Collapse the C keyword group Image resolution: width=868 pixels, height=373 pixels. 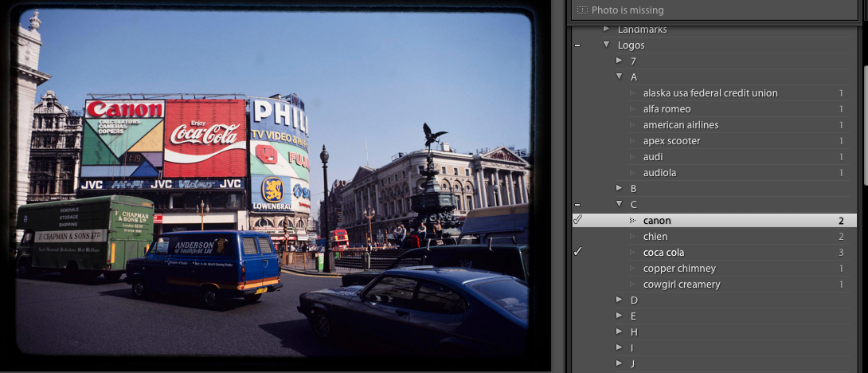620,205
